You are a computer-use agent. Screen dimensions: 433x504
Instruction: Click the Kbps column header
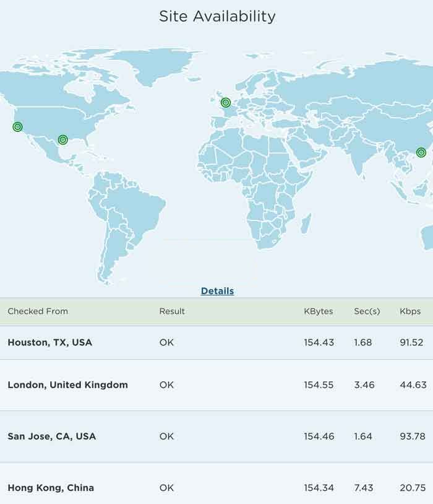(410, 311)
